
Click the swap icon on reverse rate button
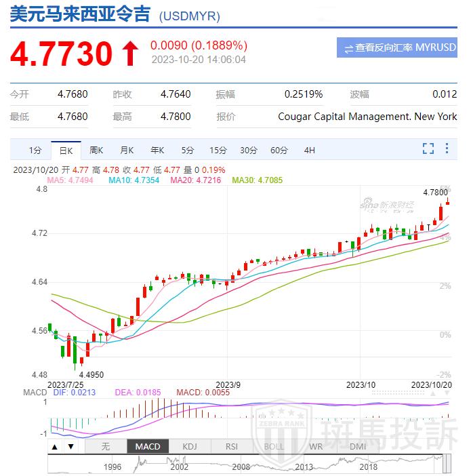[348, 48]
